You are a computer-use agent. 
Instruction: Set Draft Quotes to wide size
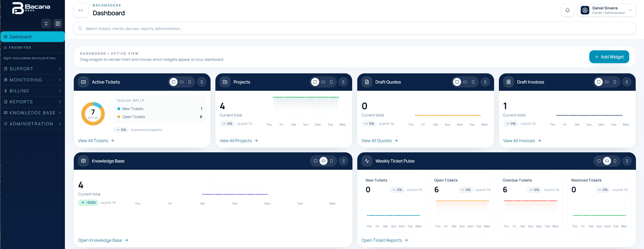(465, 82)
